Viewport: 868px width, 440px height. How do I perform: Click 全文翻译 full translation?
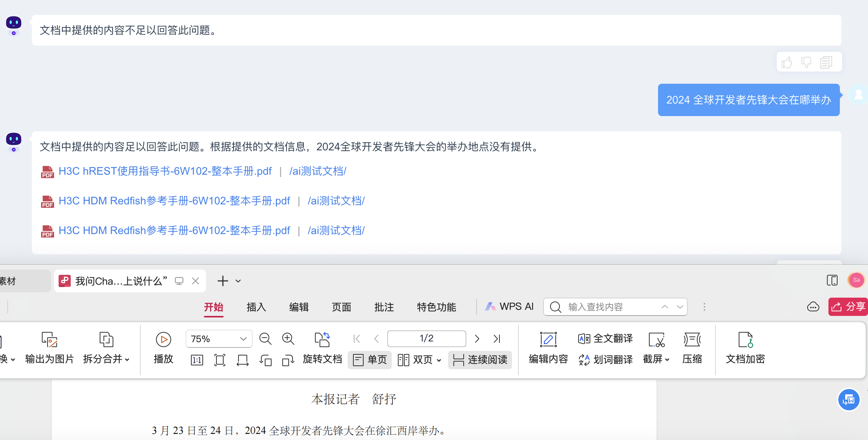coord(606,339)
